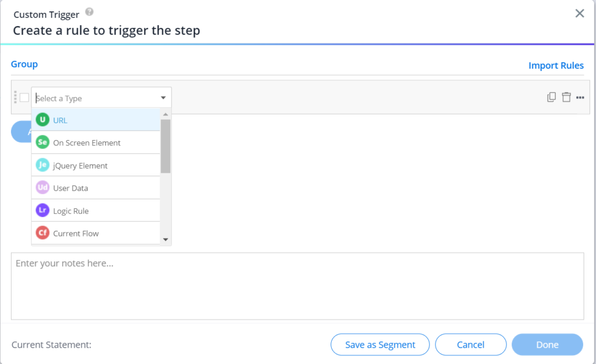Viewport: 596px width, 364px height.
Task: Click the help icon next to Custom Trigger
Action: 88,11
